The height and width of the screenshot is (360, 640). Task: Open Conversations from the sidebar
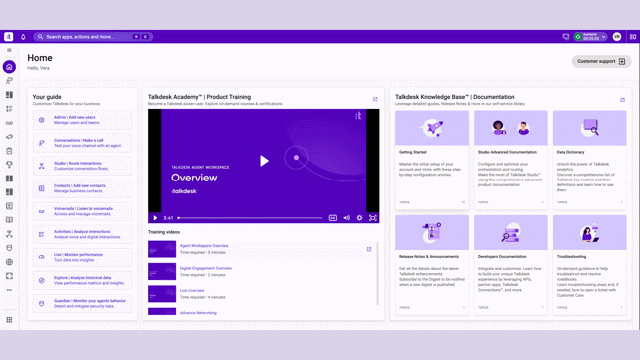[9, 81]
